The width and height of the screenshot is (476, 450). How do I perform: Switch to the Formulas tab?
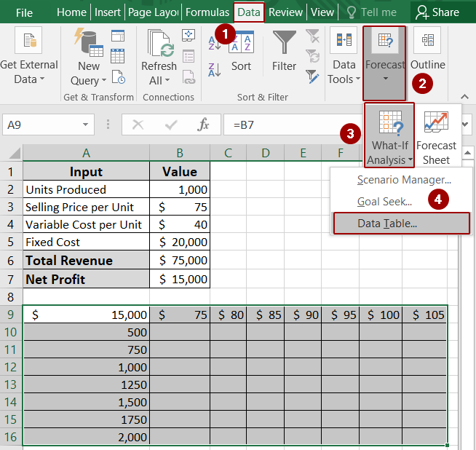[x=207, y=12]
